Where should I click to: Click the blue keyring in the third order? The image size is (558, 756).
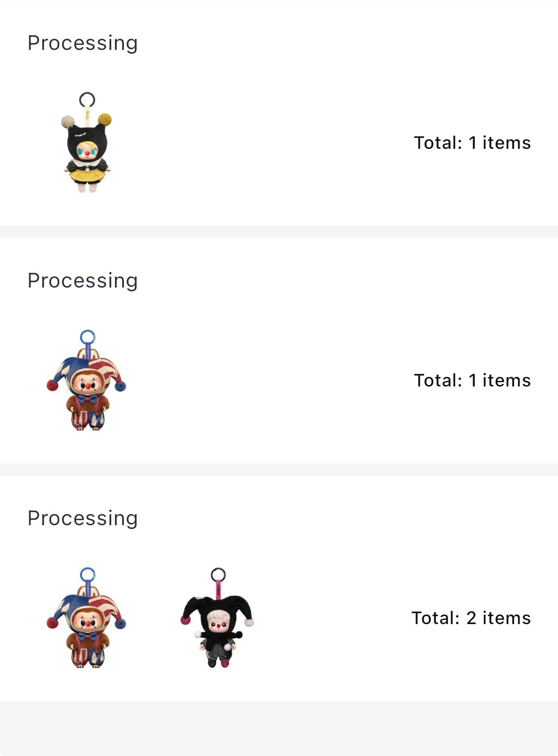88,575
